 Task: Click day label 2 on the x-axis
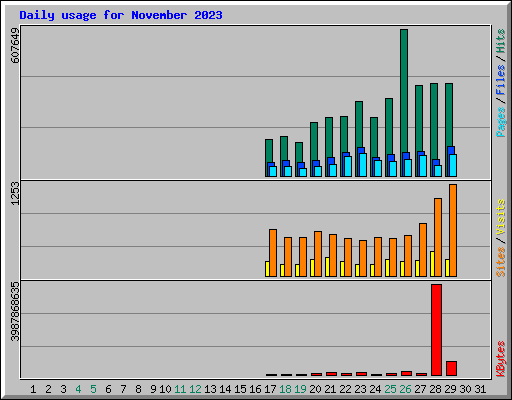48,389
